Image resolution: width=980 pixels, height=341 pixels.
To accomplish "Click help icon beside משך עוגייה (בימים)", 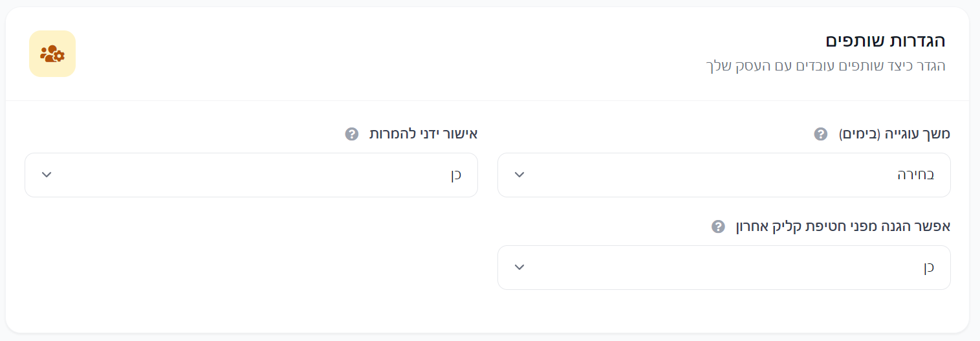I will [x=820, y=134].
